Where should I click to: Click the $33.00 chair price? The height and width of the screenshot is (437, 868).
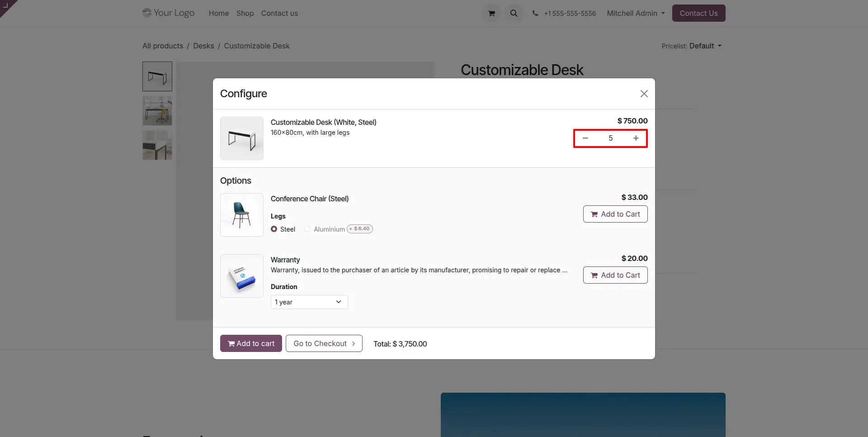[x=634, y=198]
